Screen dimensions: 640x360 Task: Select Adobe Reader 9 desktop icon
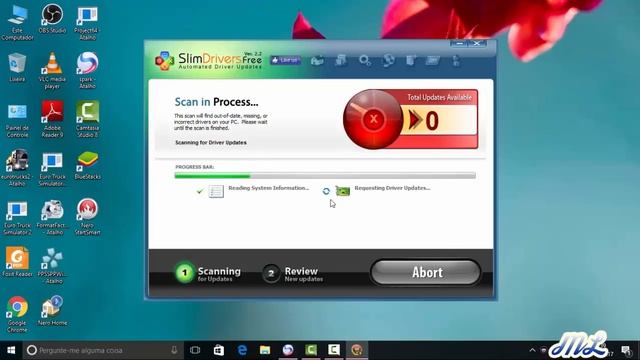[x=52, y=120]
